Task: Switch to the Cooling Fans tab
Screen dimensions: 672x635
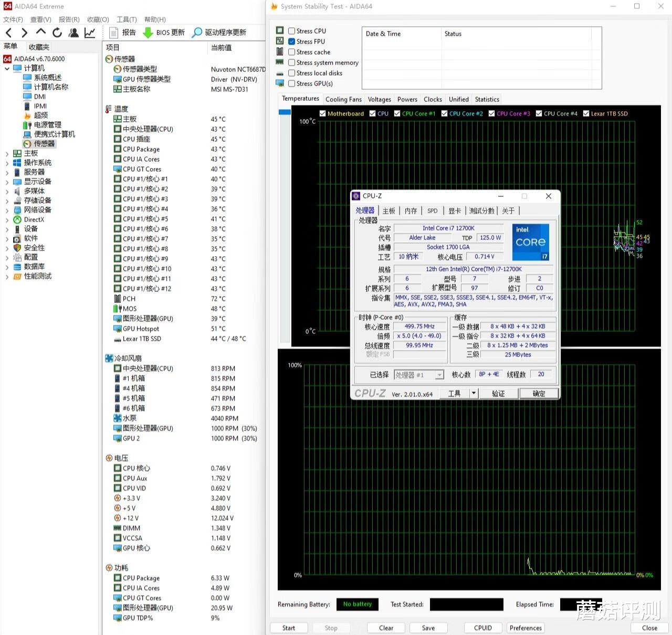Action: [x=343, y=99]
